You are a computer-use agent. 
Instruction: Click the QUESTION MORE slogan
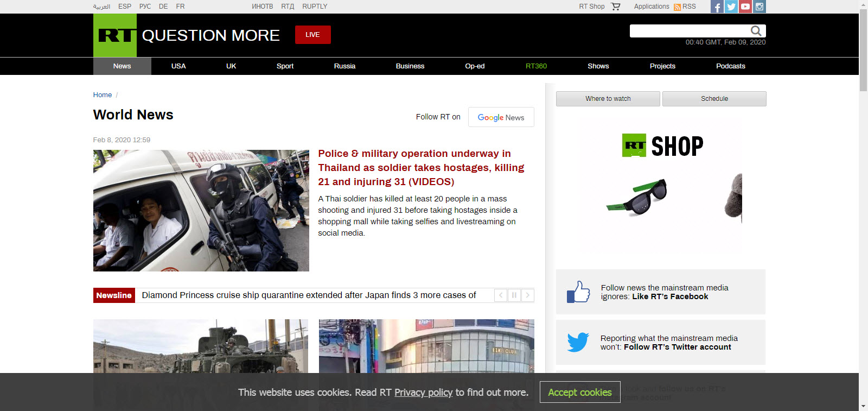pos(210,35)
